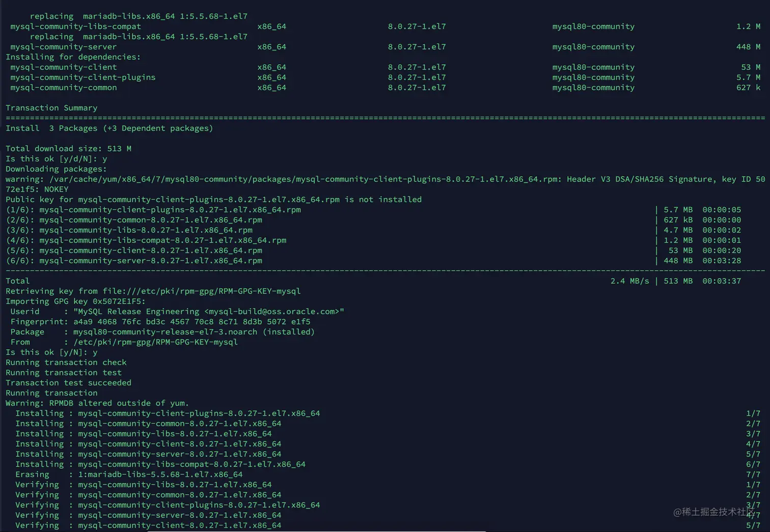Select "Install 3 Packages (+3 Dependent packages)" line
Viewport: 770px width, 532px height.
tap(109, 128)
